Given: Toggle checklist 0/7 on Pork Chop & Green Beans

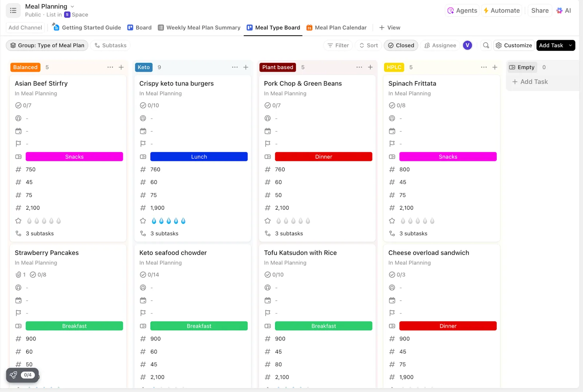Looking at the screenshot, I should pyautogui.click(x=273, y=106).
